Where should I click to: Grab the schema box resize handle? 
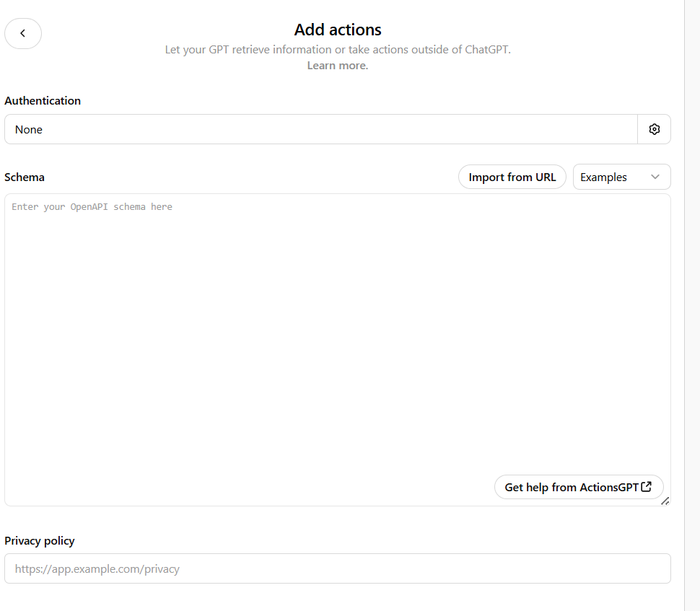665,501
